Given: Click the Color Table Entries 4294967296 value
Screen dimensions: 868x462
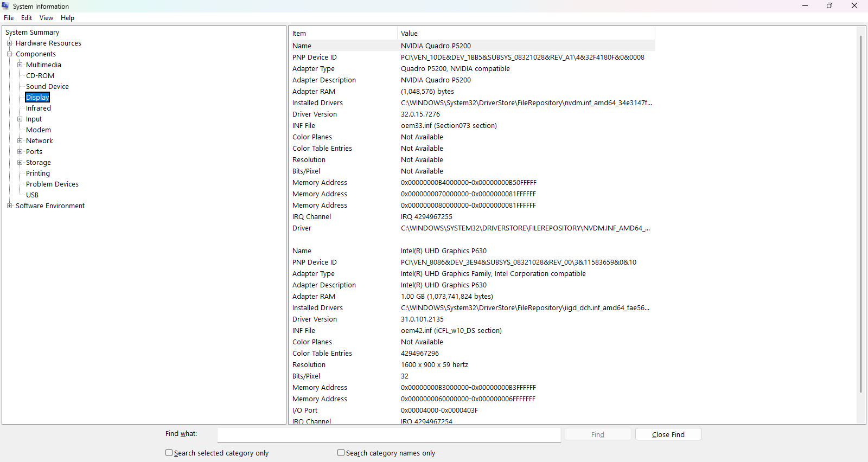Looking at the screenshot, I should pyautogui.click(x=420, y=354).
